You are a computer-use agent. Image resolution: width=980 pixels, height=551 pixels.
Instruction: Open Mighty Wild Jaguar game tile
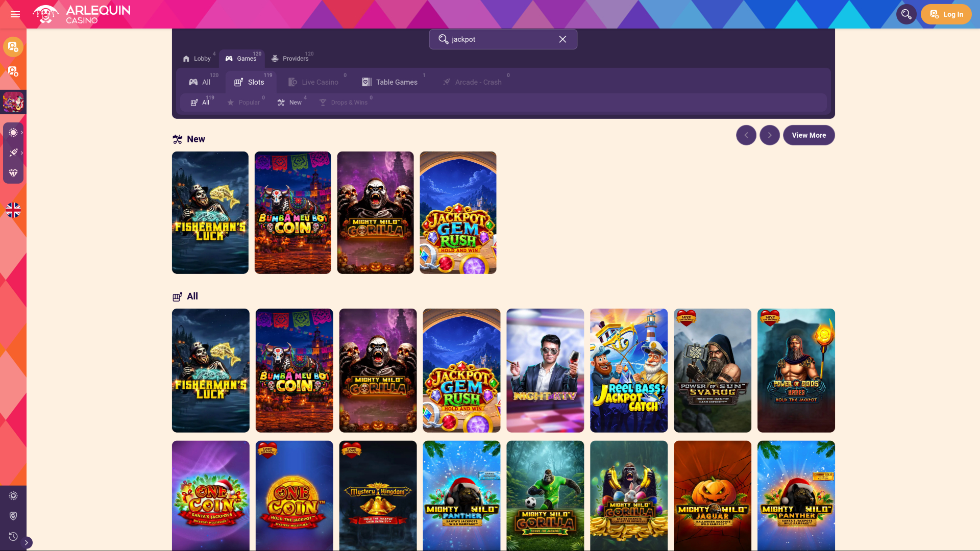coord(713,495)
